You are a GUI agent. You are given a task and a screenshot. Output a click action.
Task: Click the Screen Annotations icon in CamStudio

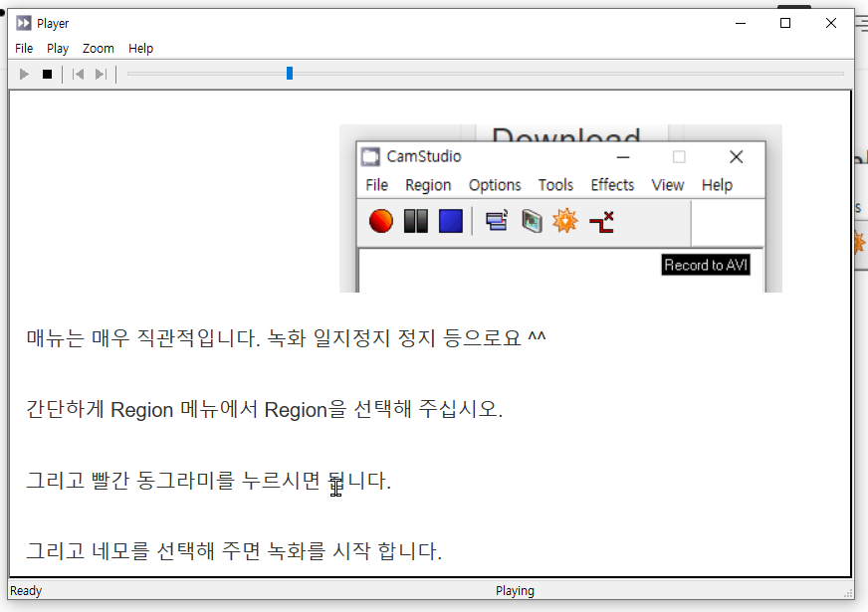tap(532, 221)
